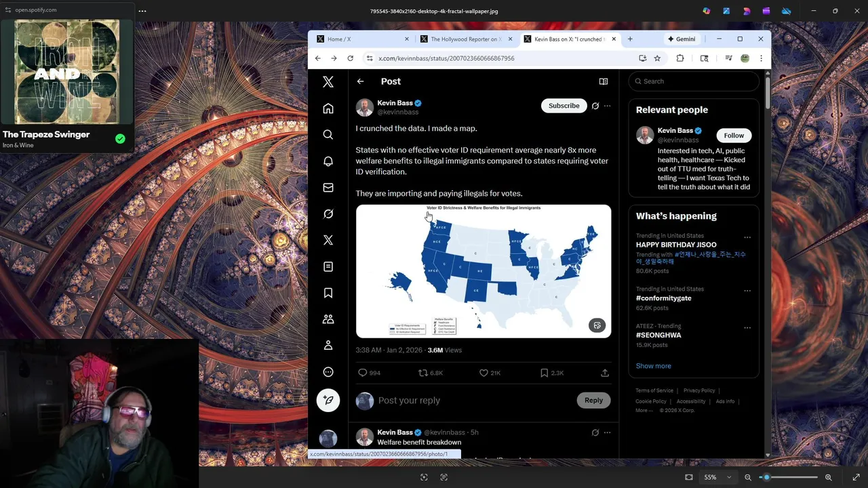Viewport: 868px width, 488px height.
Task: Open Lists icon in the X sidebar
Action: click(328, 267)
